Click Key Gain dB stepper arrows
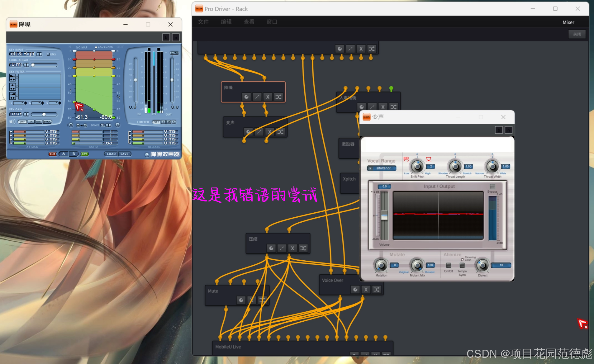 click(26, 114)
